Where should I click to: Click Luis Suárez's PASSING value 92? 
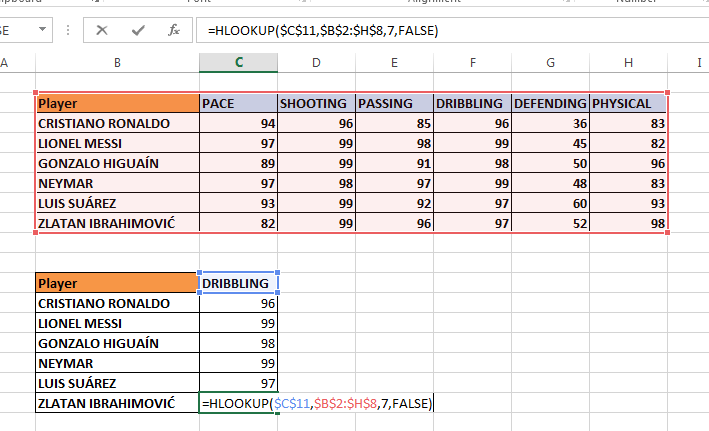(394, 203)
